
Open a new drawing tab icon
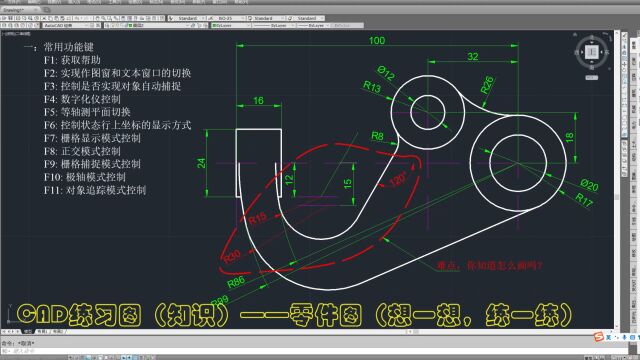[47, 10]
